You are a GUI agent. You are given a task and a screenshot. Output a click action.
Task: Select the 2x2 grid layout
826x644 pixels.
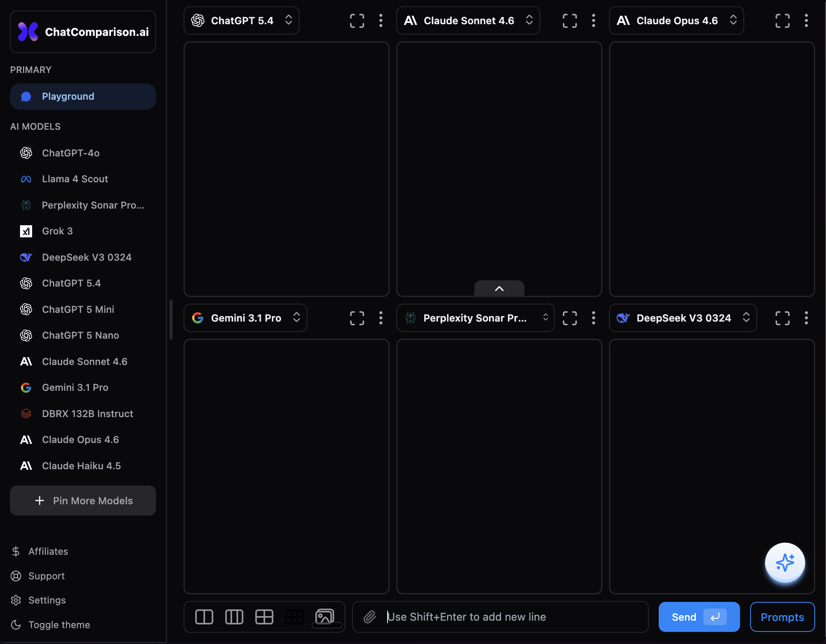pos(264,617)
